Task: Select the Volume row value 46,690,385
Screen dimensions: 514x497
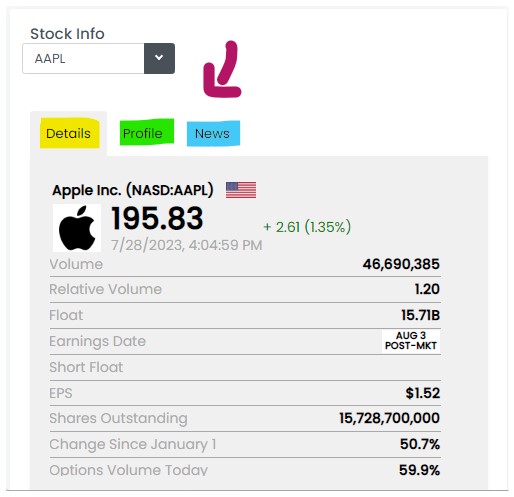Action: click(x=401, y=264)
